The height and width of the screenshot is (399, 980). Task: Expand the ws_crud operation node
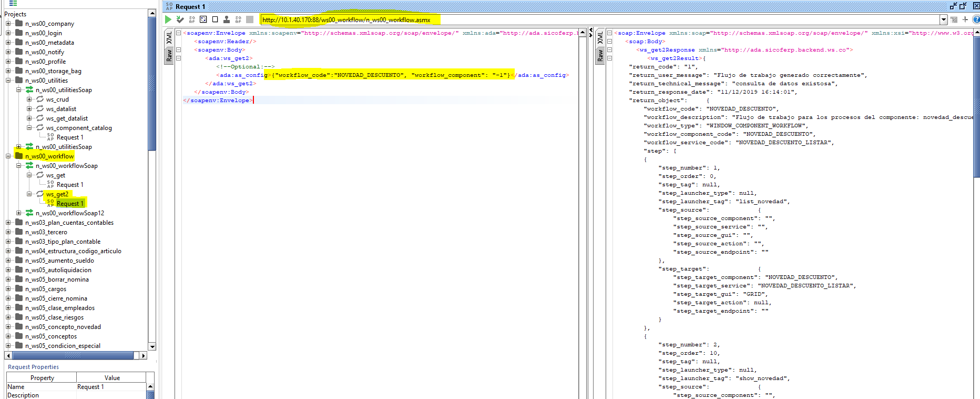(x=29, y=99)
